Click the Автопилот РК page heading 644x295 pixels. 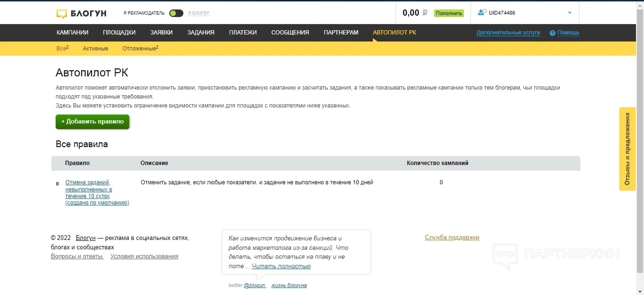click(92, 73)
